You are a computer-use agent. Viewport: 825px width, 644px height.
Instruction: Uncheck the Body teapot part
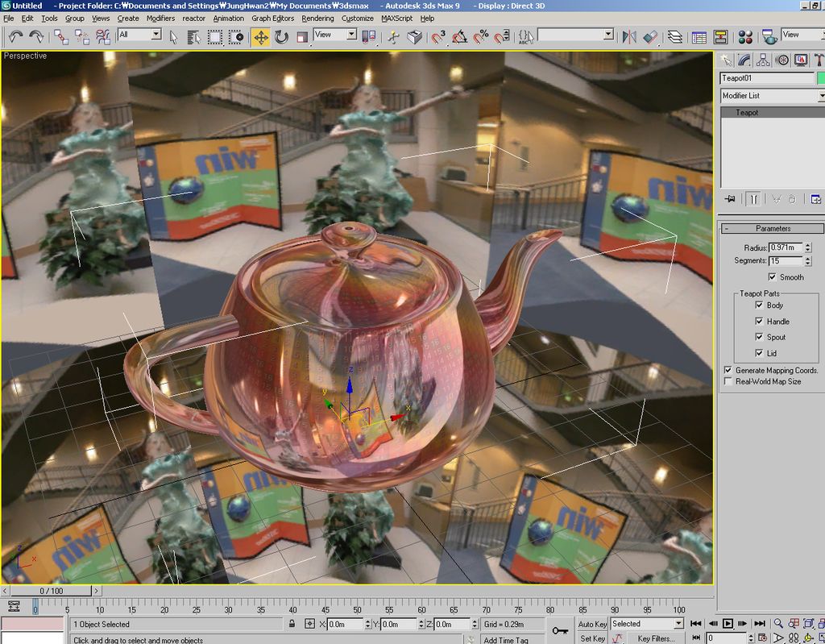pos(759,305)
